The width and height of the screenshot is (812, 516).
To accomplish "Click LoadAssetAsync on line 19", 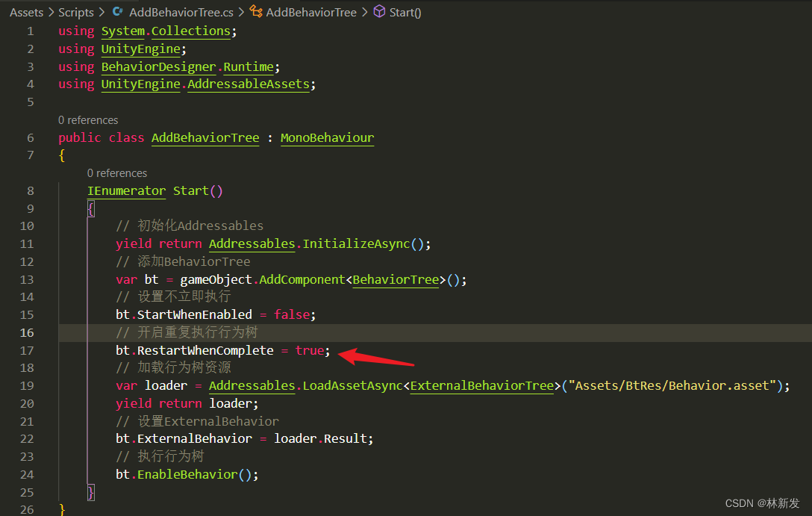I will click(x=353, y=386).
